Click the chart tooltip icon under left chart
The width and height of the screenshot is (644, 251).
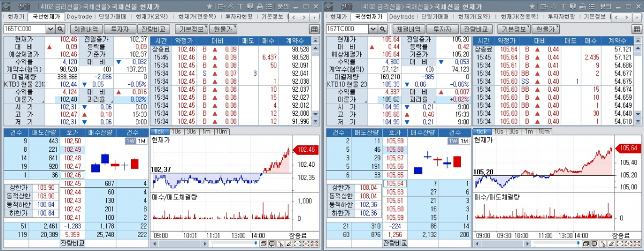[272, 243]
